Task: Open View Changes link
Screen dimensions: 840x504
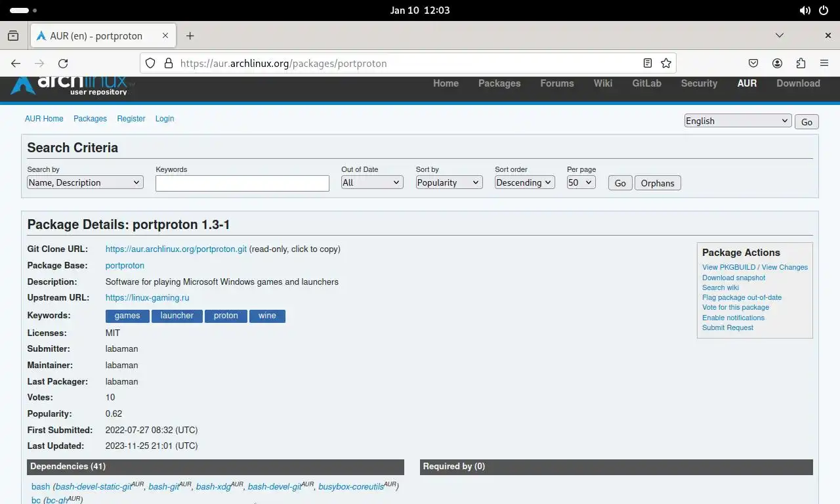Action: 785,267
